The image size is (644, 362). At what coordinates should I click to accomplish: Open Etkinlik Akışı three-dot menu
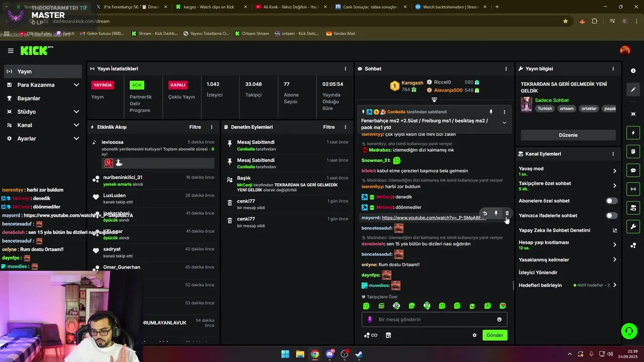tap(211, 127)
